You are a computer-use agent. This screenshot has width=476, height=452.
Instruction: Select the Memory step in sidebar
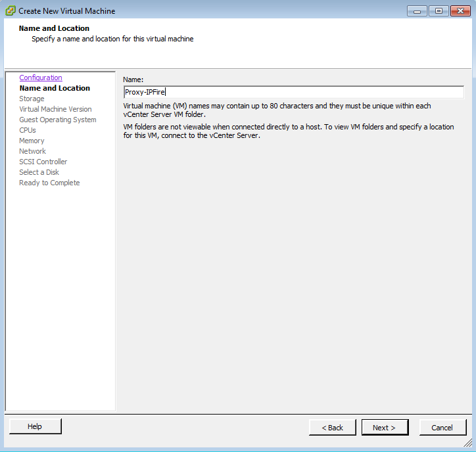coord(32,141)
